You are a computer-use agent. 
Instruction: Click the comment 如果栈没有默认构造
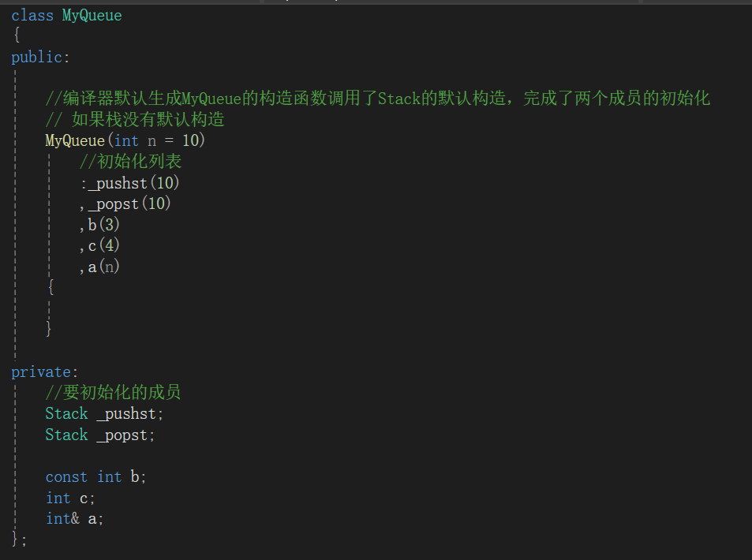[x=135, y=119]
